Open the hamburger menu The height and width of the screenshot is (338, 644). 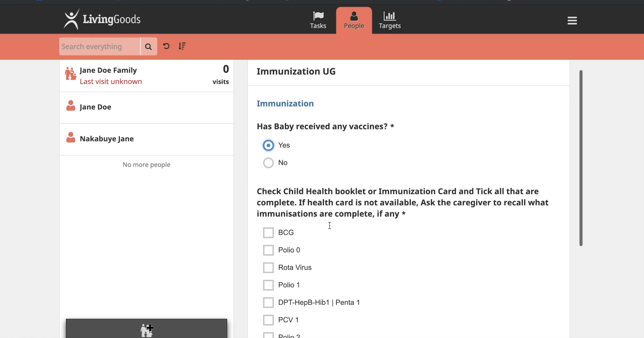[572, 21]
